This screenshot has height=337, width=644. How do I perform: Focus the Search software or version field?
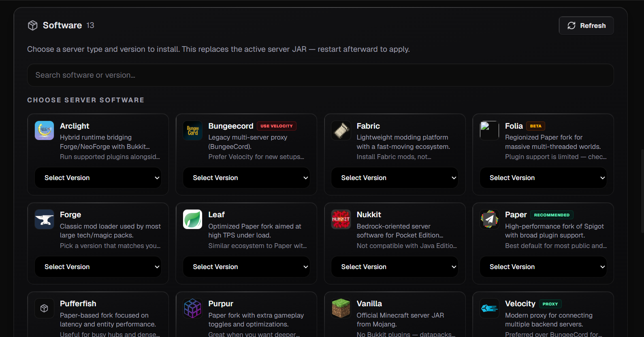320,75
